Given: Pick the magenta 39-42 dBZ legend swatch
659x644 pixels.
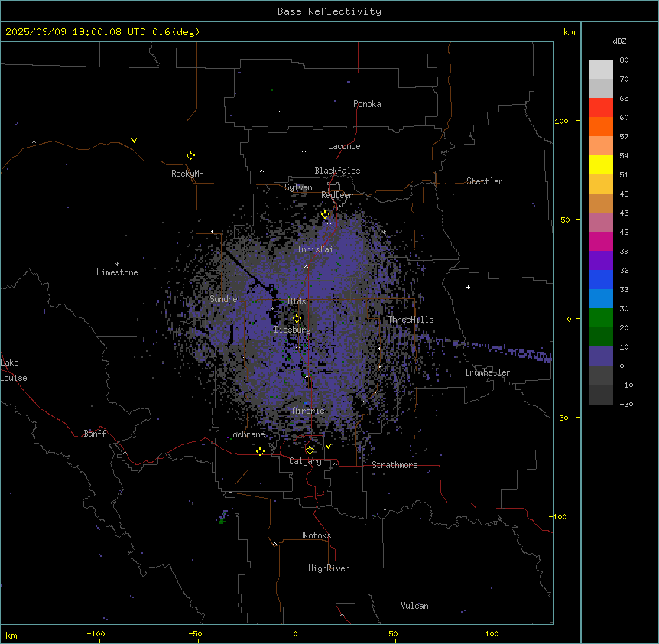Looking at the screenshot, I should coord(601,241).
